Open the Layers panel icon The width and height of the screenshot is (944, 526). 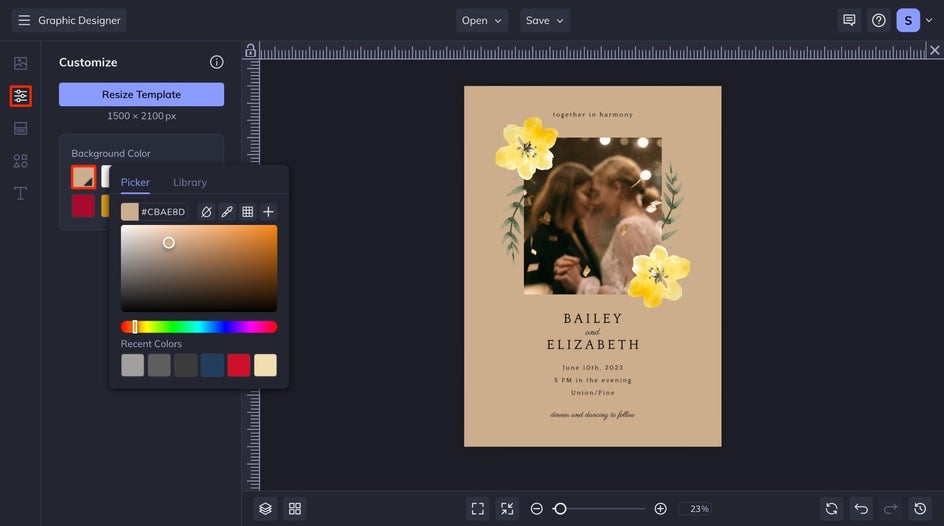tap(266, 509)
